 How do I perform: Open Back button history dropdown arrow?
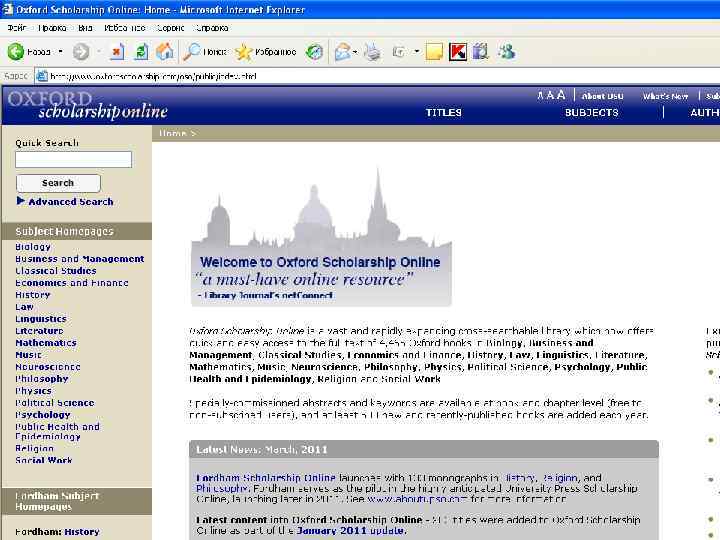pos(60,51)
